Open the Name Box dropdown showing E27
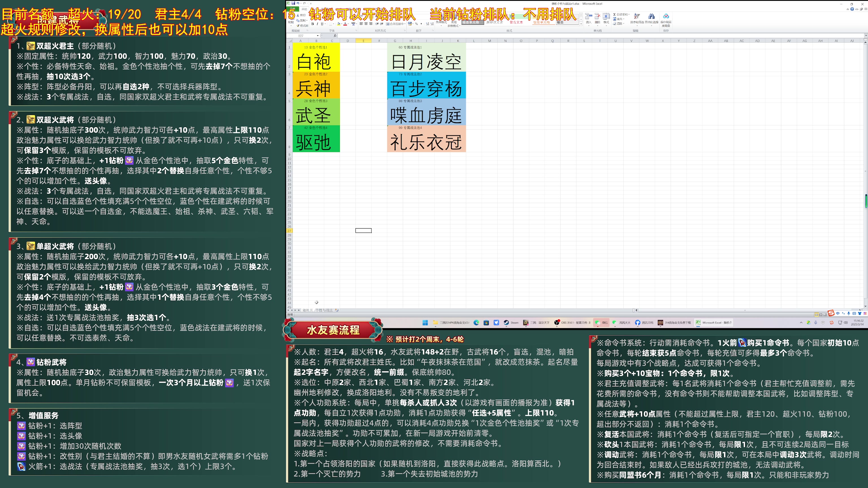 click(317, 36)
